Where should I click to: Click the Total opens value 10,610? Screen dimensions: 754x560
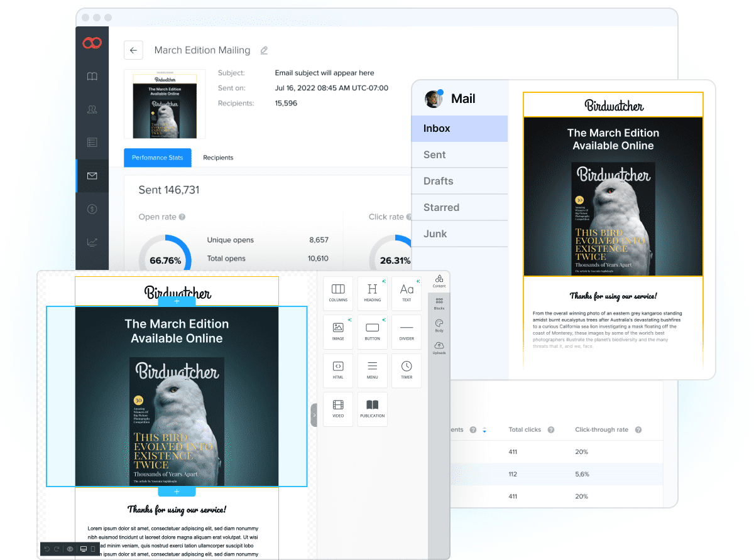click(x=318, y=259)
